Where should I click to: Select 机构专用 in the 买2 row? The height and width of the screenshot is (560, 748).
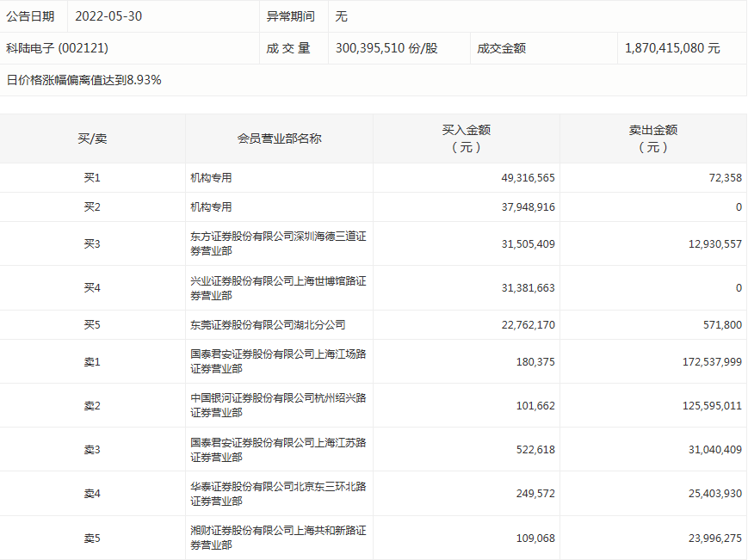(211, 207)
